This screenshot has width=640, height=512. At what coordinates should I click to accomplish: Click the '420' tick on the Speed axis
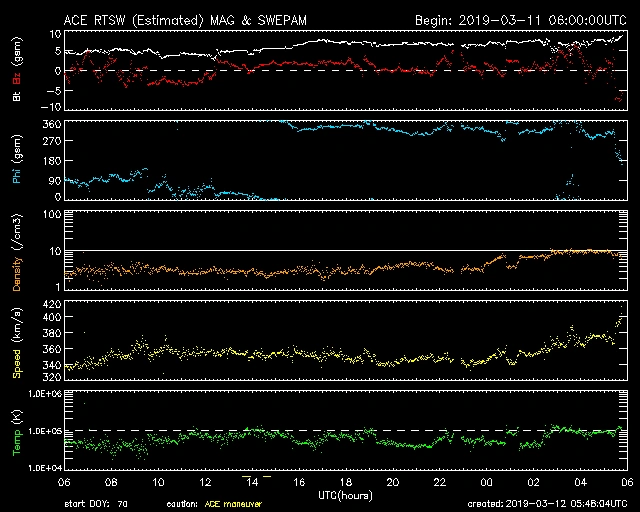coord(52,304)
